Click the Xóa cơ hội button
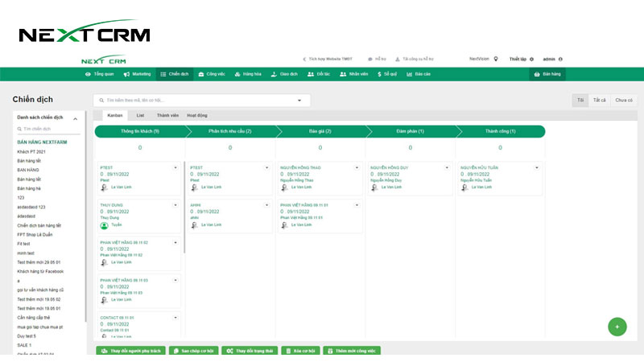Image resolution: width=644 pixels, height=362 pixels. pyautogui.click(x=300, y=351)
